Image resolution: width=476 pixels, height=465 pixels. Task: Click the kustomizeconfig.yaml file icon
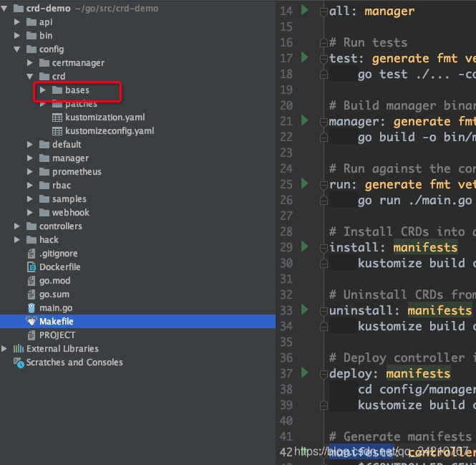point(57,131)
